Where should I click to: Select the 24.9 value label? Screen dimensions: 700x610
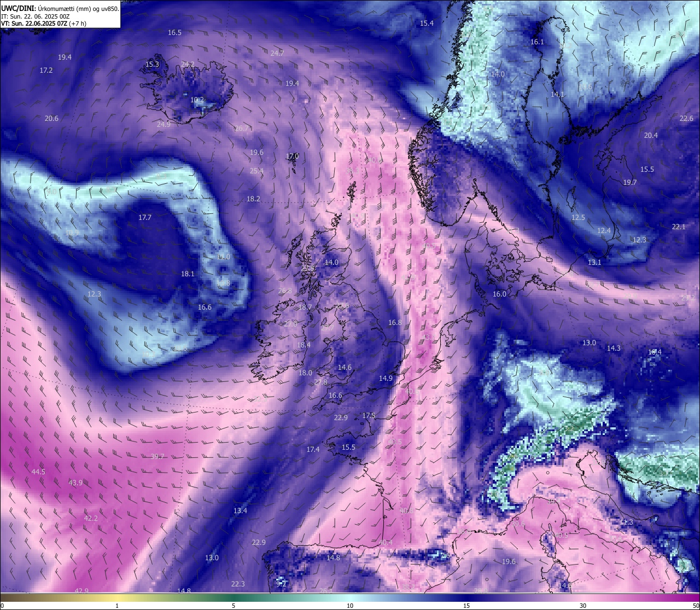164,125
